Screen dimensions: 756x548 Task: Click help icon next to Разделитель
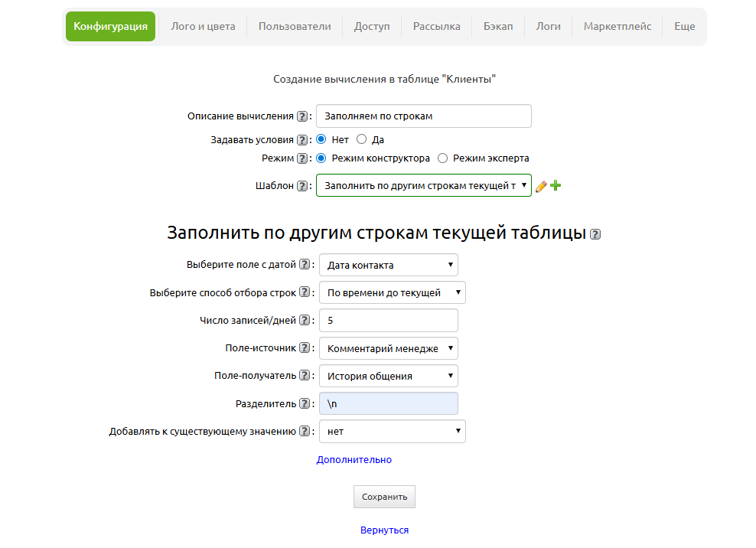(x=305, y=403)
